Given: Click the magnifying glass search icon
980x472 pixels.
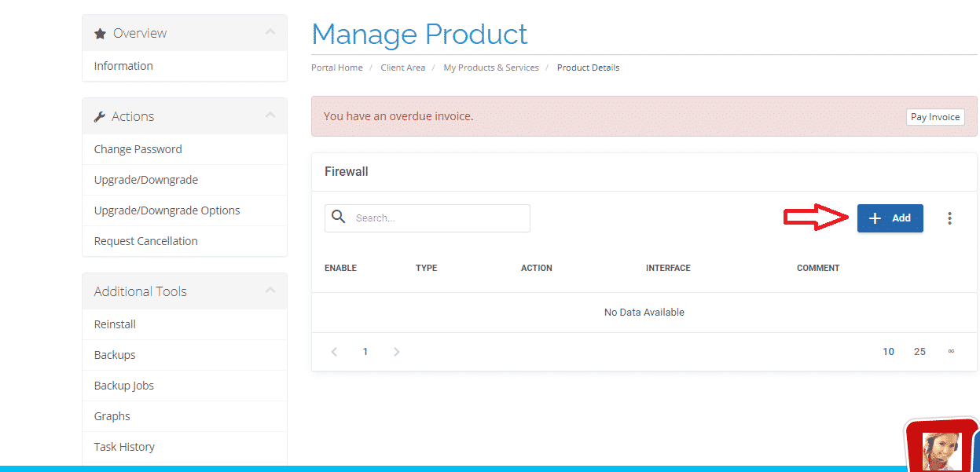Looking at the screenshot, I should 339,218.
